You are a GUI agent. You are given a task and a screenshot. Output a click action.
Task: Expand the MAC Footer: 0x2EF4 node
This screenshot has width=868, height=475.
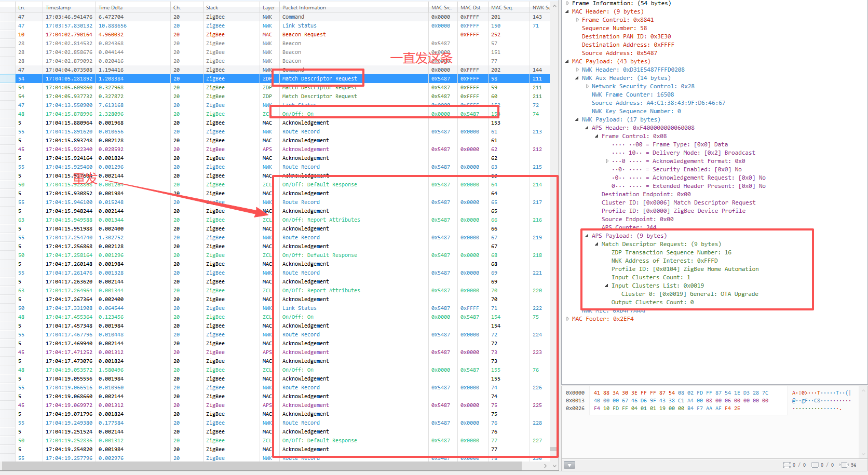tap(567, 319)
